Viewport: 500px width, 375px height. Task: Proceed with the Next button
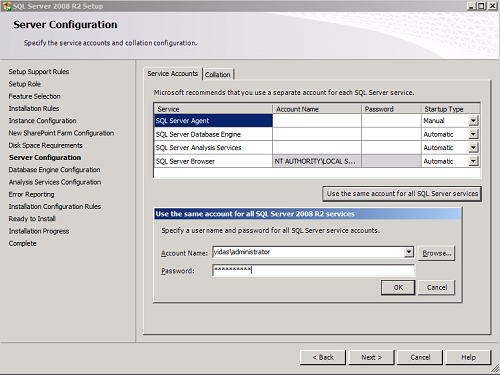[x=371, y=357]
